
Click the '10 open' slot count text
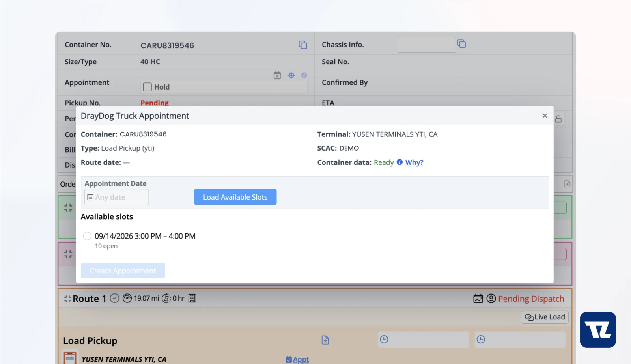[106, 246]
